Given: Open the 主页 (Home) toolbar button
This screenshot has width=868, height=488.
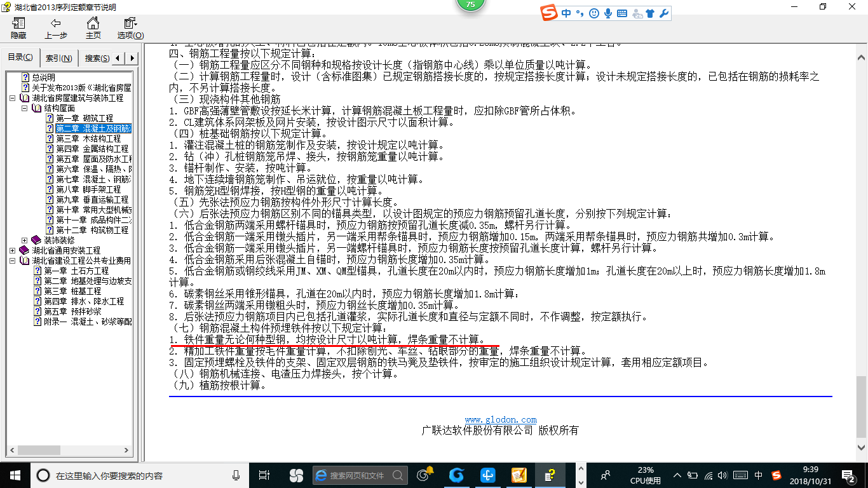Looking at the screenshot, I should click(x=93, y=29).
